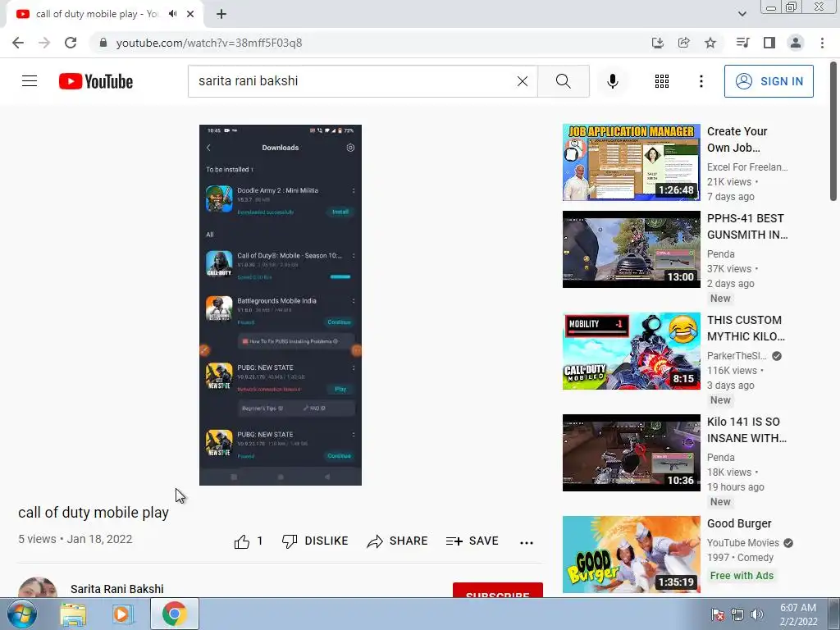Click the channel avatar picture
This screenshot has height=630, width=840.
38,587
